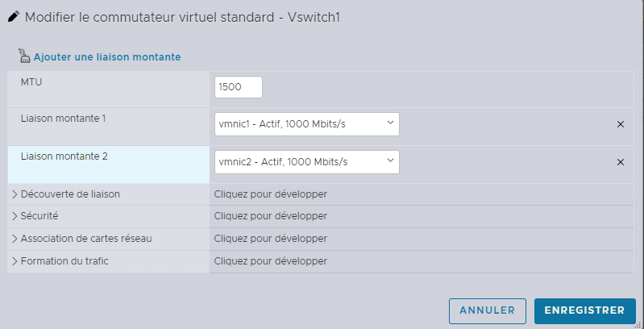Select the Liaison montante 1 row label
644x329 pixels.
pos(63,119)
